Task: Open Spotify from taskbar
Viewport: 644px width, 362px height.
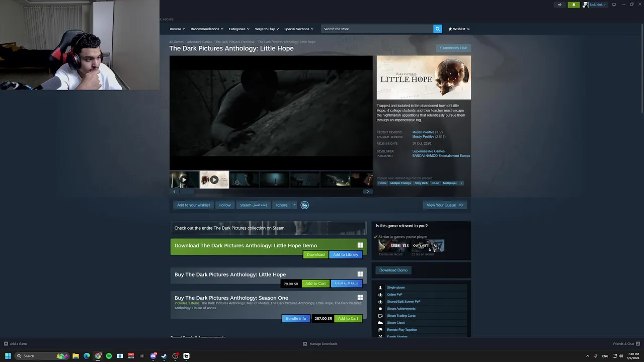Action: coord(109,356)
